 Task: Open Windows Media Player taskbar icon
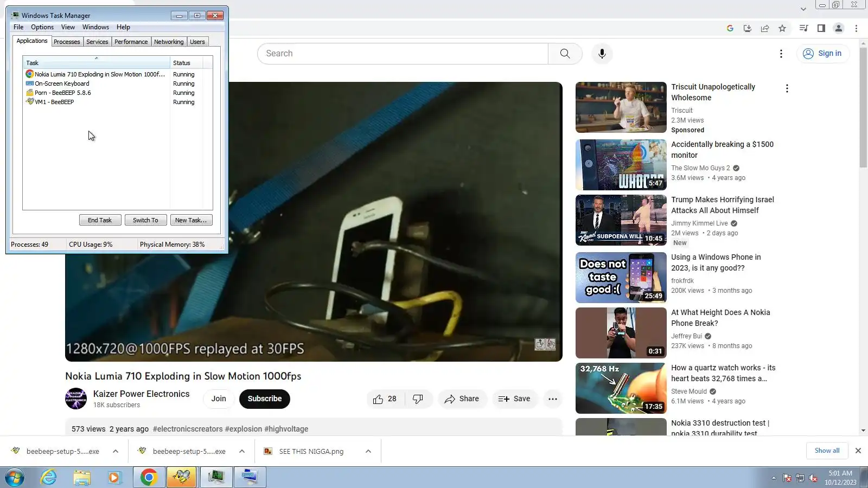tap(114, 478)
